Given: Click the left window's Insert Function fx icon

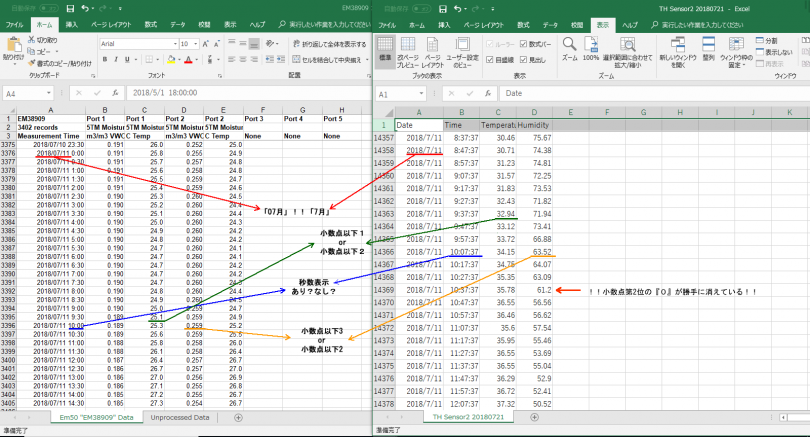Looking at the screenshot, I should pyautogui.click(x=115, y=93).
